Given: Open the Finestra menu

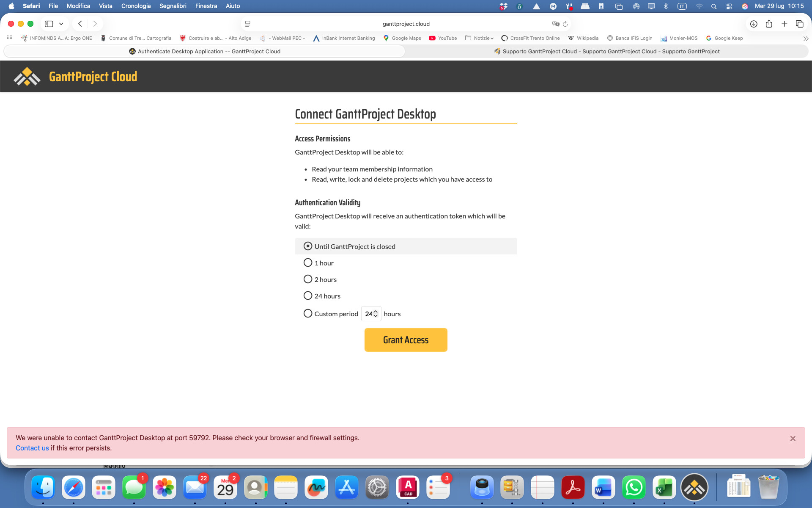Looking at the screenshot, I should 206,6.
